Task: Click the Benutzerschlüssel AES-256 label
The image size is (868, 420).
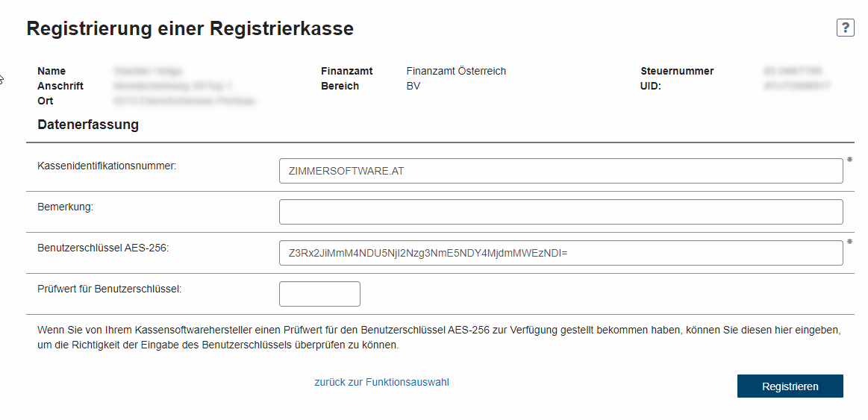Action: [103, 248]
